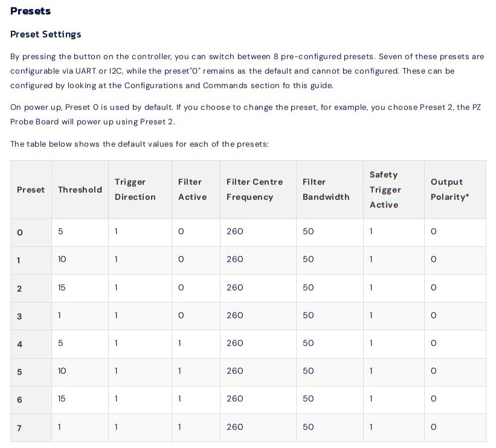The width and height of the screenshot is (496, 448).
Task: Click the Filter Active value for Preset 4
Action: click(x=179, y=343)
